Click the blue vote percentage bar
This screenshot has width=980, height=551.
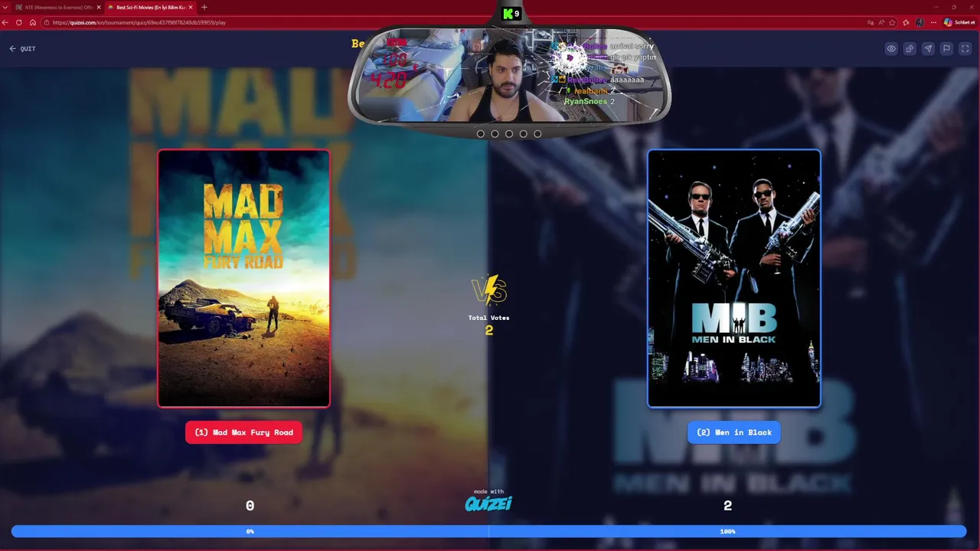[488, 531]
